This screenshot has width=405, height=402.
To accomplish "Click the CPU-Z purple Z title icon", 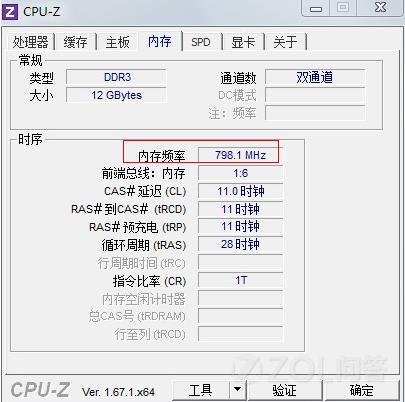I will (10, 12).
